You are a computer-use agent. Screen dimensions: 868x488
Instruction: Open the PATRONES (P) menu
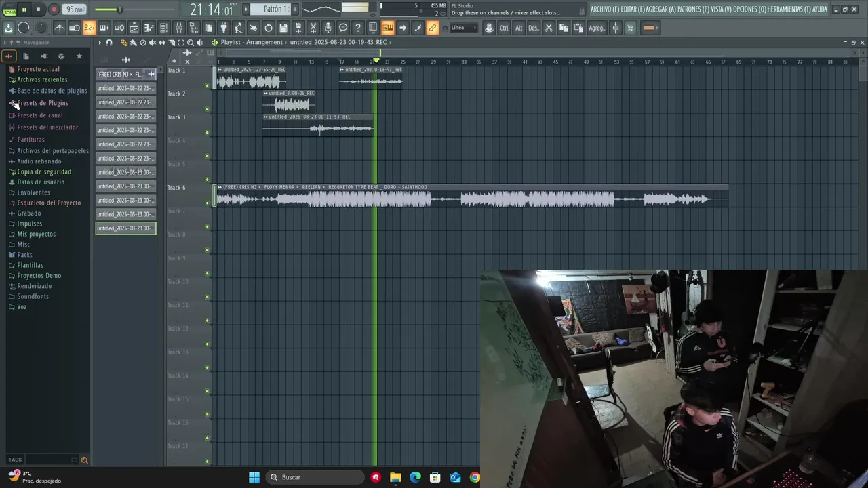(x=693, y=9)
